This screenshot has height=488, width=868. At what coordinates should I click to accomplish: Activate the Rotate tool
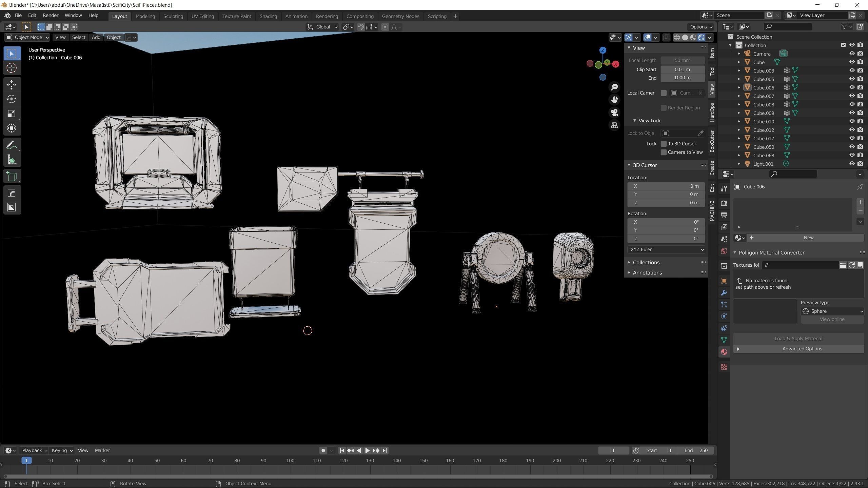[12, 99]
